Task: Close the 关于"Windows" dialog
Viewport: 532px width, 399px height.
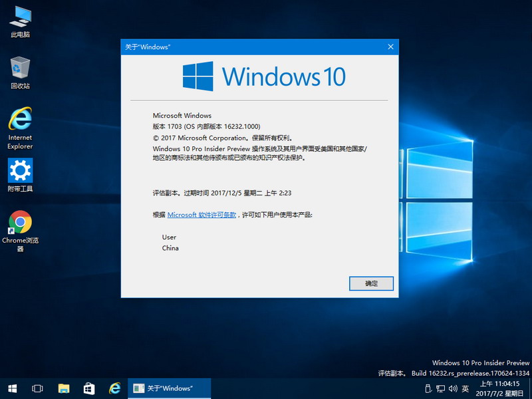Action: (390, 47)
